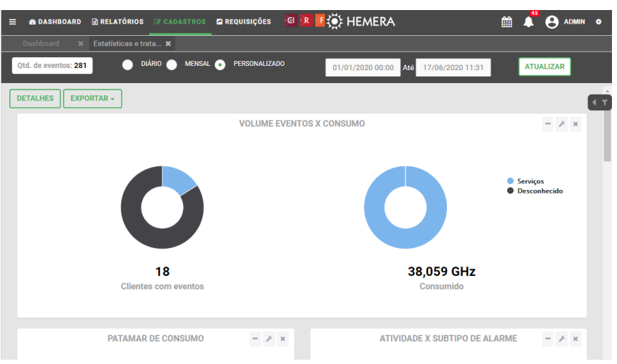
Task: Click wrench icon on Patamar de Consumo
Action: pyautogui.click(x=269, y=339)
